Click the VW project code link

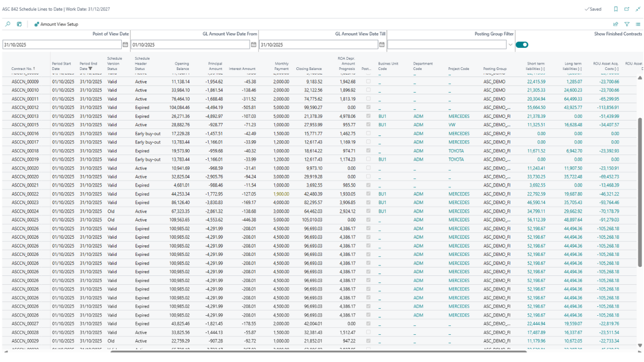[452, 125]
